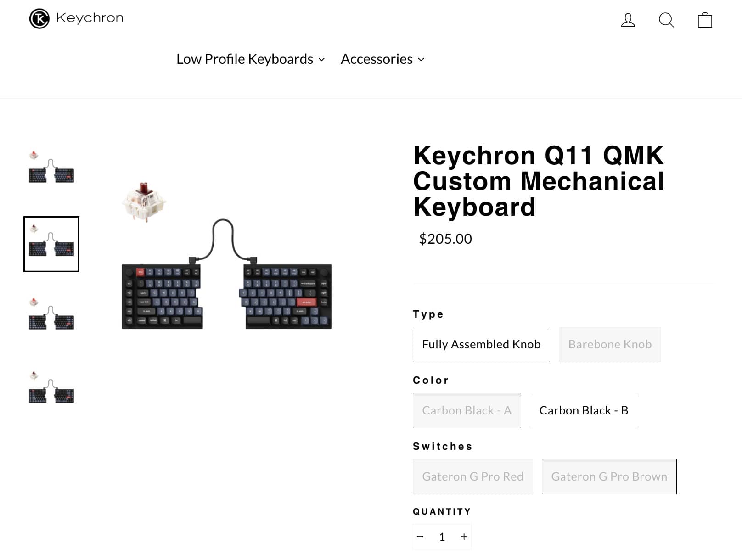Choose the Barebone Knob type
Viewport: 742px width, 560px height.
coord(610,344)
